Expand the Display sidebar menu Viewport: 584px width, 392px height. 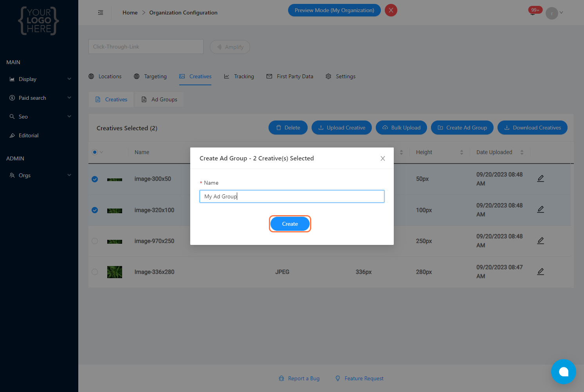[x=39, y=79]
